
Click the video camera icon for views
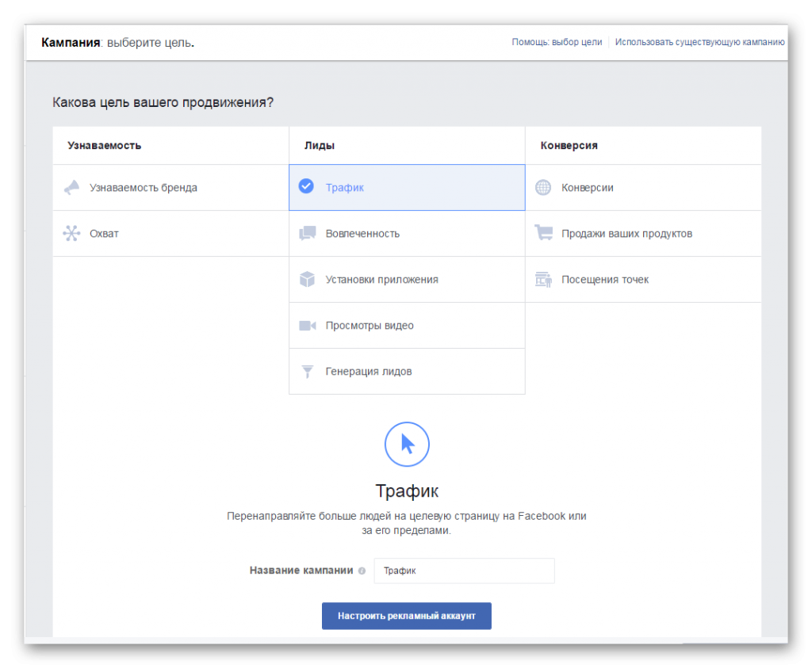coord(307,326)
